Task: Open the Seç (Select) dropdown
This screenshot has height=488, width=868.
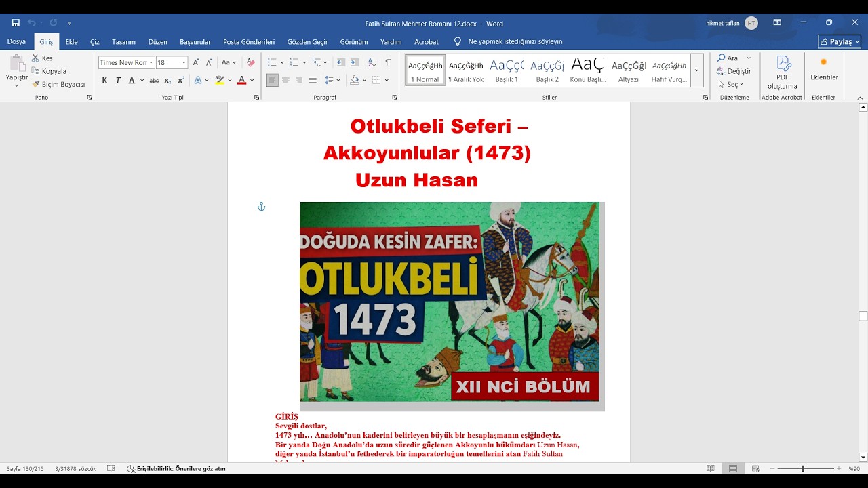Action: point(731,85)
